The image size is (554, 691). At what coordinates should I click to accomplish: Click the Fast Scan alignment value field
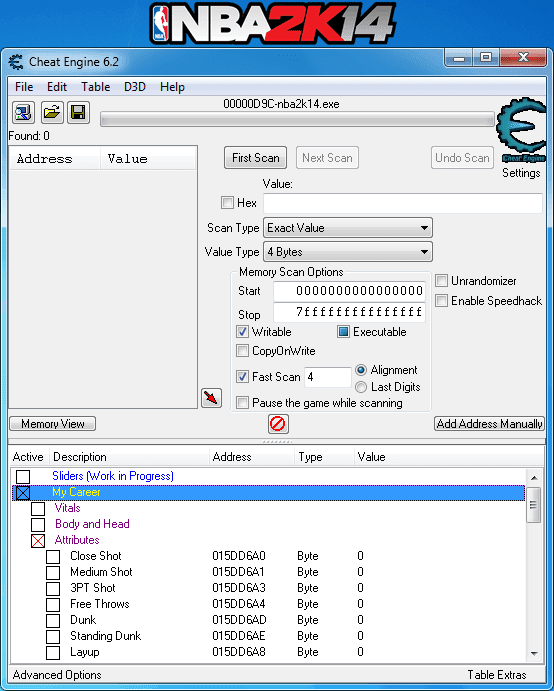coord(327,377)
